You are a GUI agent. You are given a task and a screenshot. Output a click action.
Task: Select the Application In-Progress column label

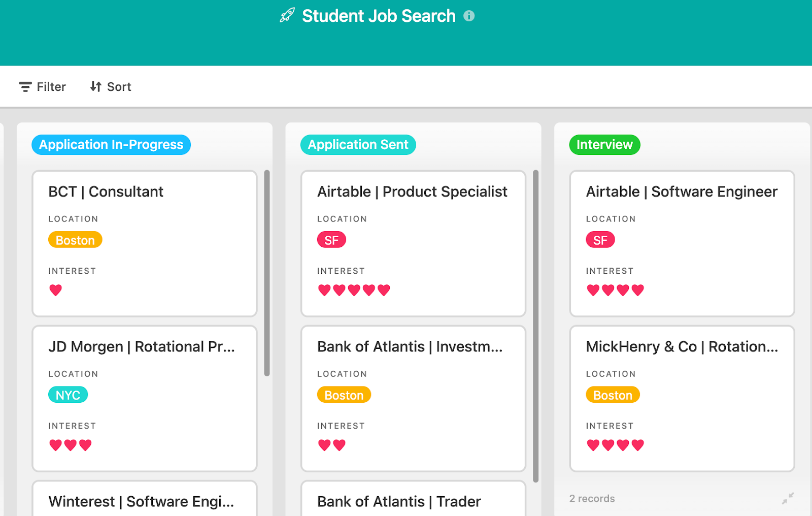[111, 145]
